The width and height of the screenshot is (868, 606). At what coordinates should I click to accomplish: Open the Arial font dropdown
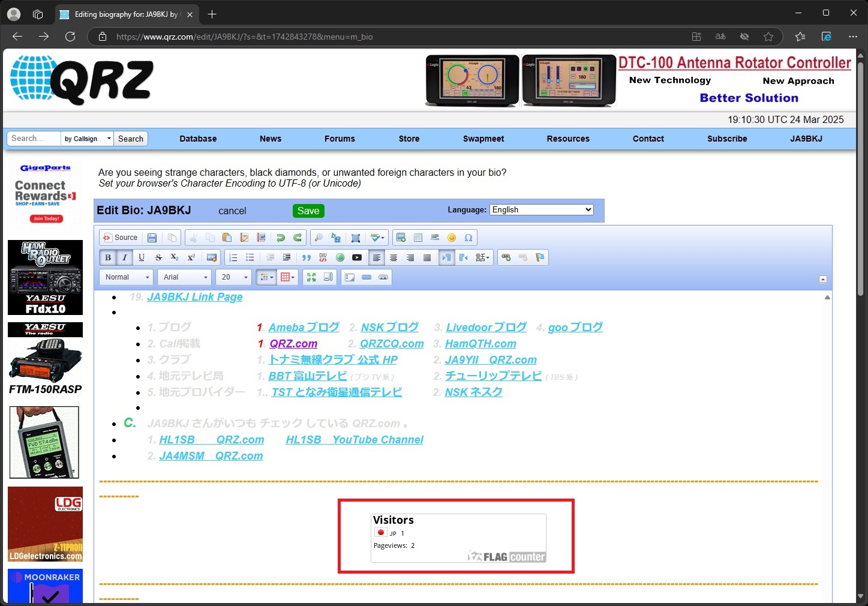pyautogui.click(x=185, y=277)
